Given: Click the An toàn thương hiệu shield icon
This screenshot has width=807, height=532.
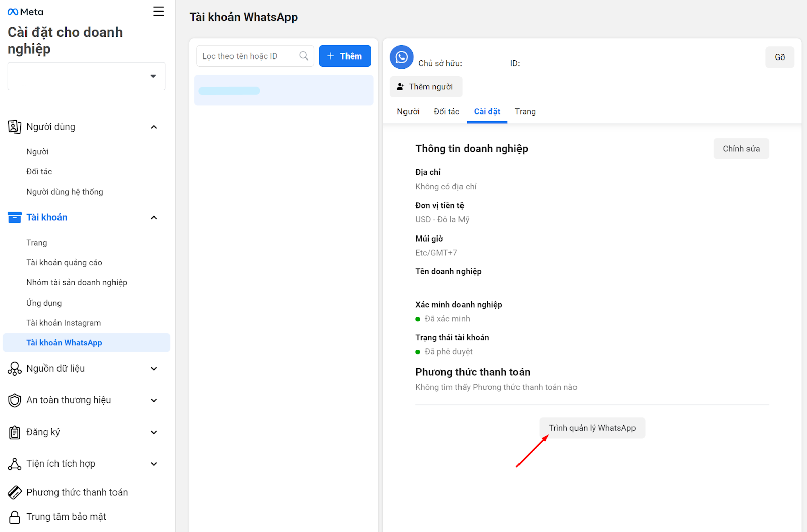Looking at the screenshot, I should click(15, 400).
